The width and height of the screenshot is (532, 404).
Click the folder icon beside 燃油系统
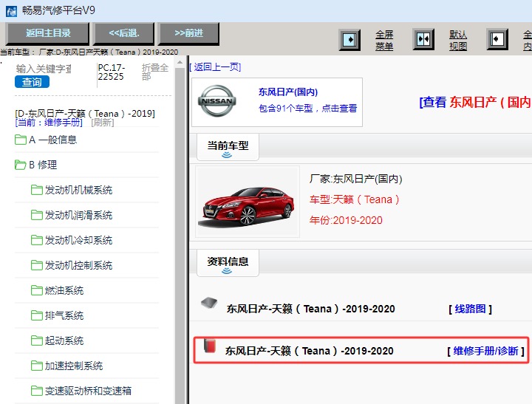pyautogui.click(x=37, y=290)
